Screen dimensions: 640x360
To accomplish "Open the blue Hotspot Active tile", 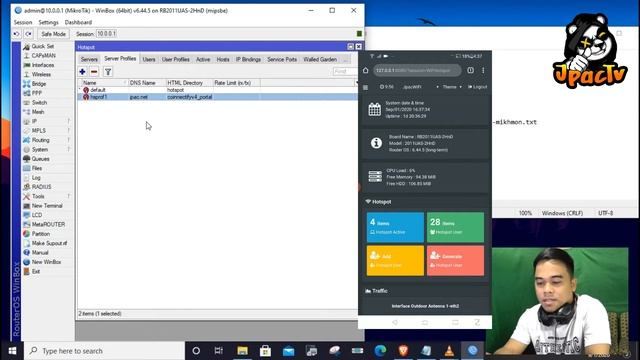I will coord(395,227).
